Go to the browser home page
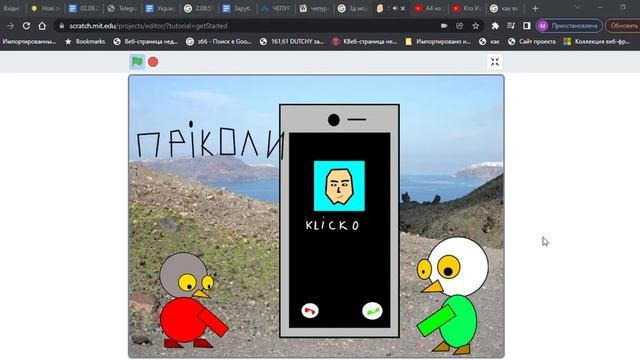This screenshot has height=360, width=640. coord(42,26)
